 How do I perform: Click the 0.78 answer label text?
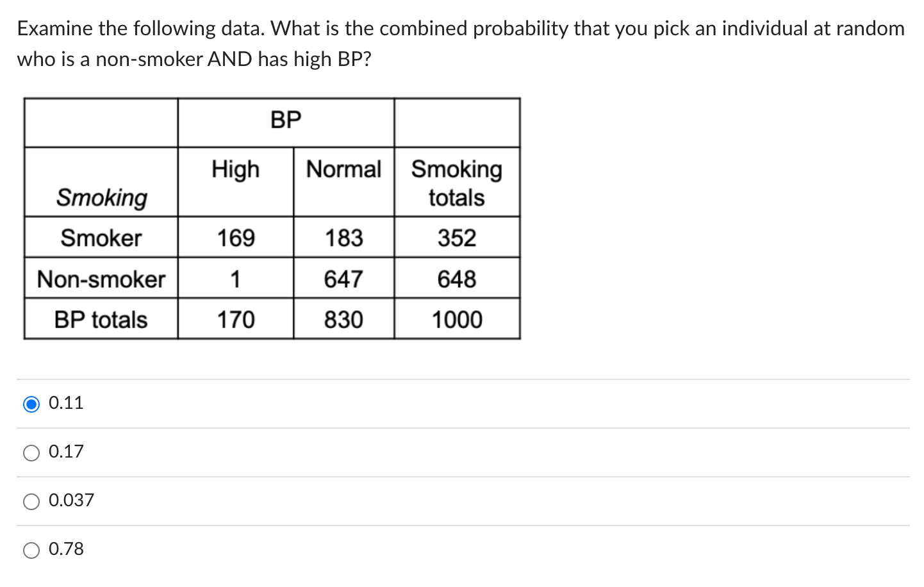65,549
